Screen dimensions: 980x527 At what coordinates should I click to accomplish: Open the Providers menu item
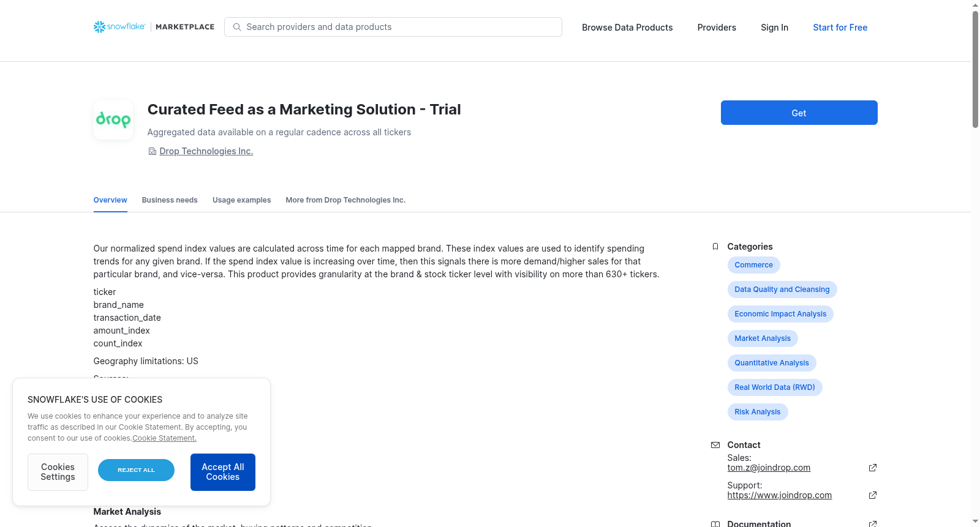pos(717,28)
